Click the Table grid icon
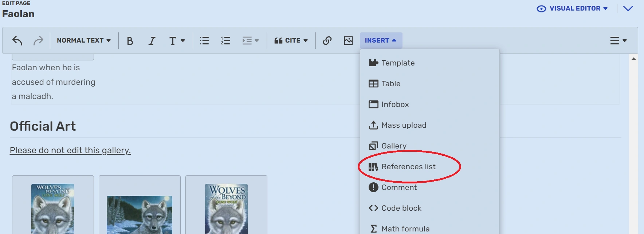The width and height of the screenshot is (644, 234). click(373, 84)
